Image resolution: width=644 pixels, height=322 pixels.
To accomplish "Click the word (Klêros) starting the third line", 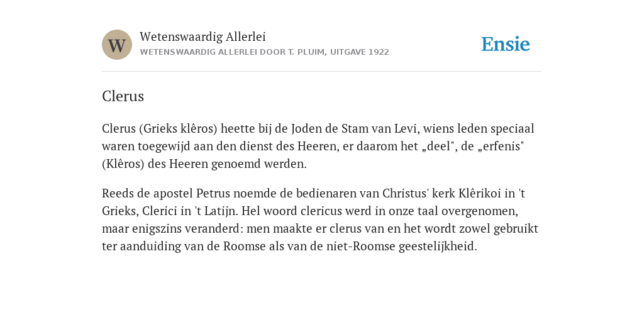I will 123,164.
